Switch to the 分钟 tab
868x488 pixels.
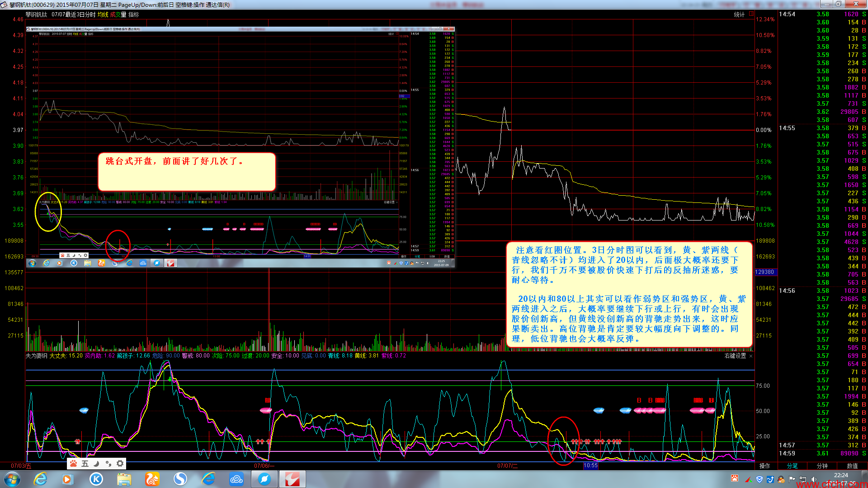point(822,466)
